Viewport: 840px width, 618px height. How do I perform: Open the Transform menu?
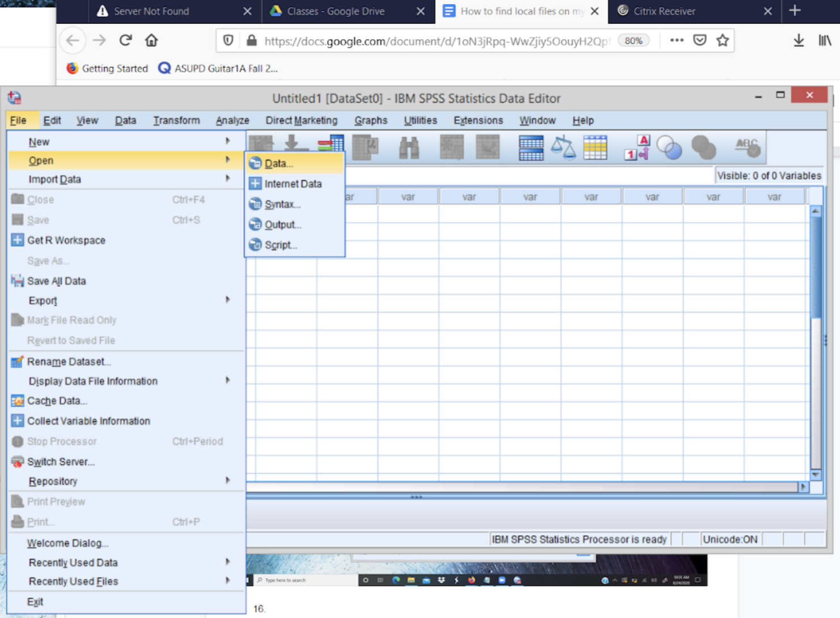[x=176, y=120]
